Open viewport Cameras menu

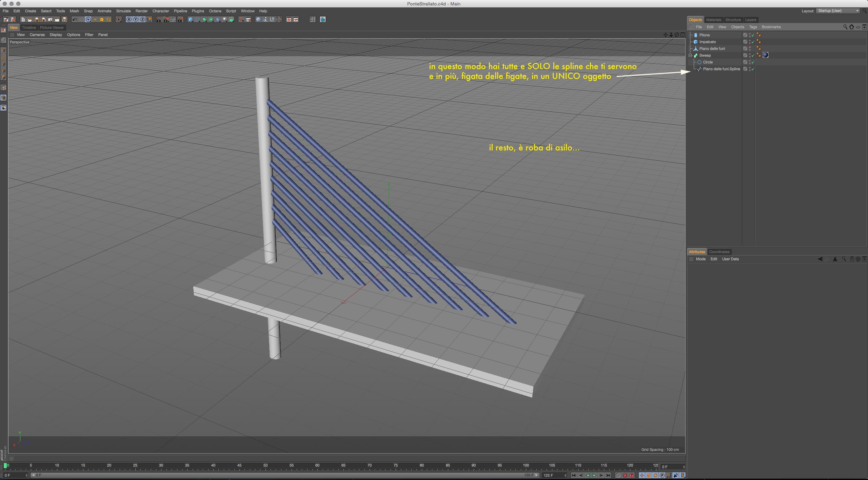(x=37, y=35)
